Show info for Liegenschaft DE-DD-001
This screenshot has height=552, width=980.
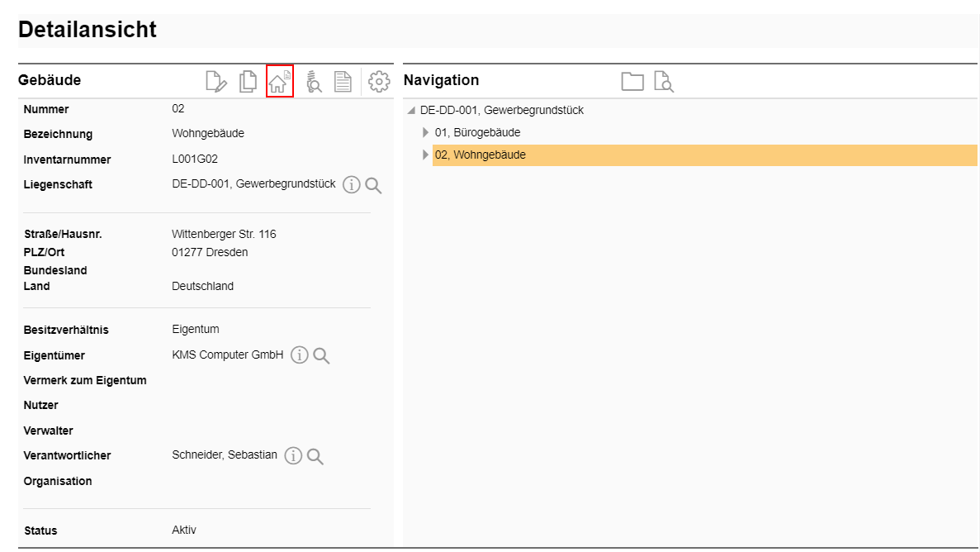click(x=352, y=185)
